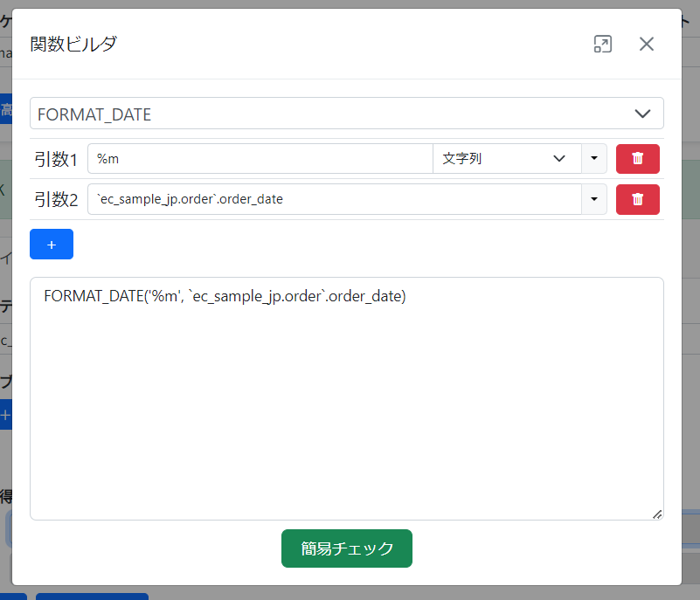Close the 関数ビルダ dialog
The image size is (700, 600).
tap(647, 45)
